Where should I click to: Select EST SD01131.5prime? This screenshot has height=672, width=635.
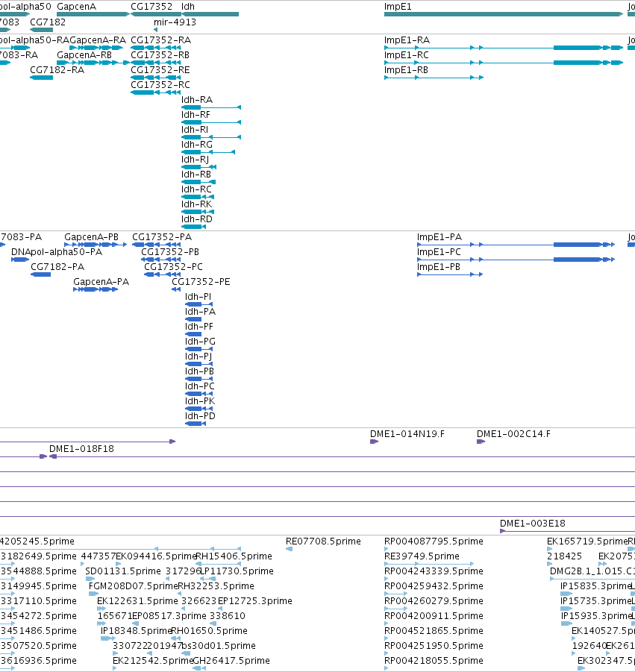[123, 571]
